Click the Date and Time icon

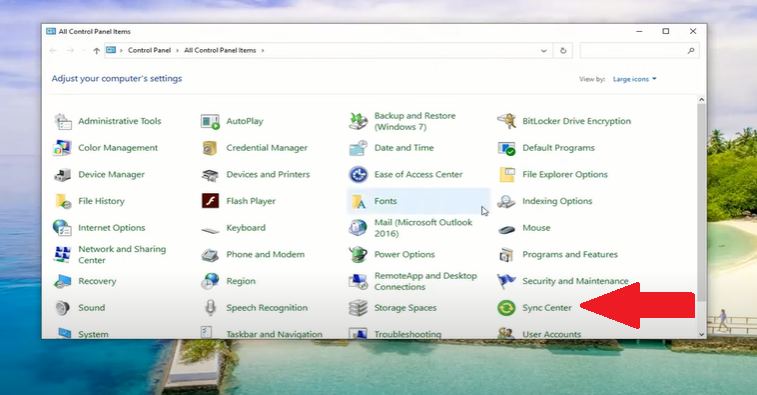click(358, 148)
